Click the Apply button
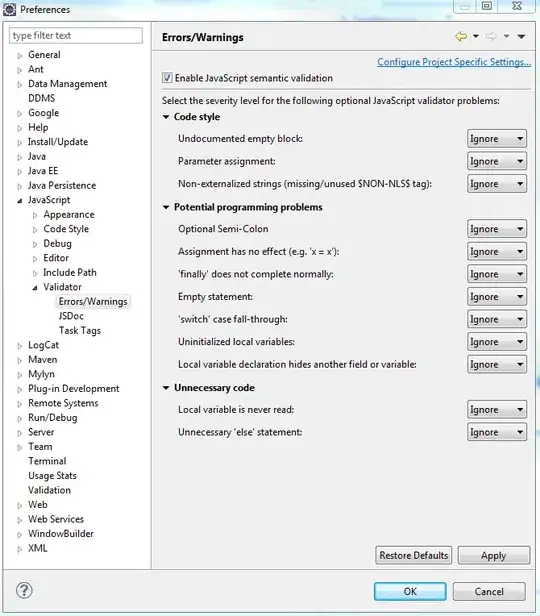 tap(494, 556)
